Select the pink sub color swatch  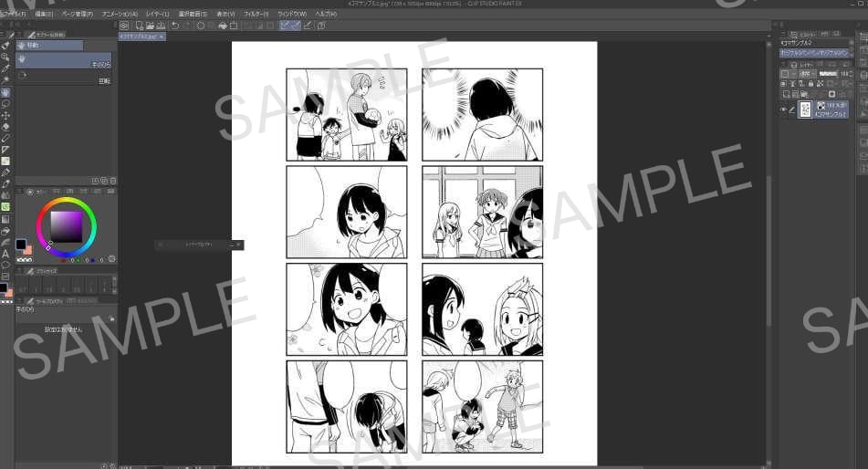click(x=27, y=250)
